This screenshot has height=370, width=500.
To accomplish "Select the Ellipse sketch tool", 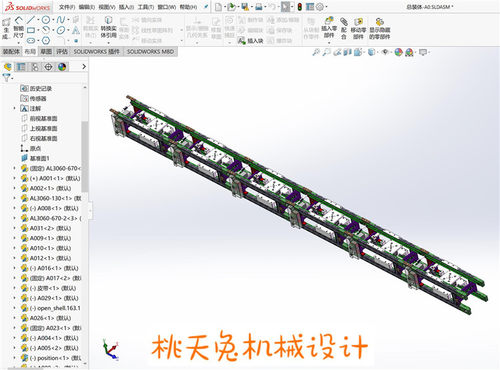I will click(x=61, y=30).
